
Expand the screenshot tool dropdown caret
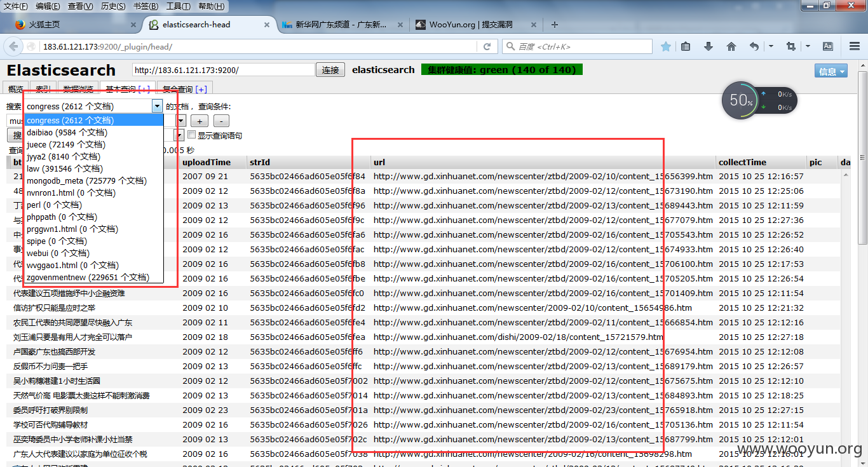click(x=808, y=46)
